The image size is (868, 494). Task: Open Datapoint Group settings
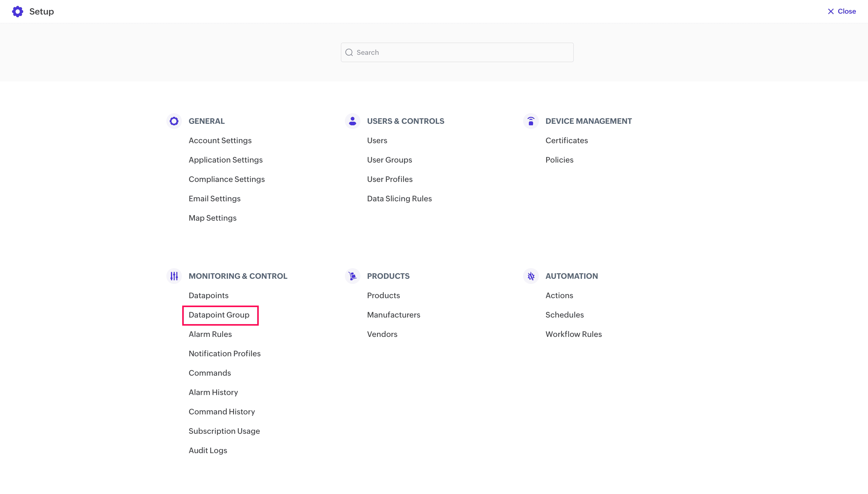coord(219,315)
